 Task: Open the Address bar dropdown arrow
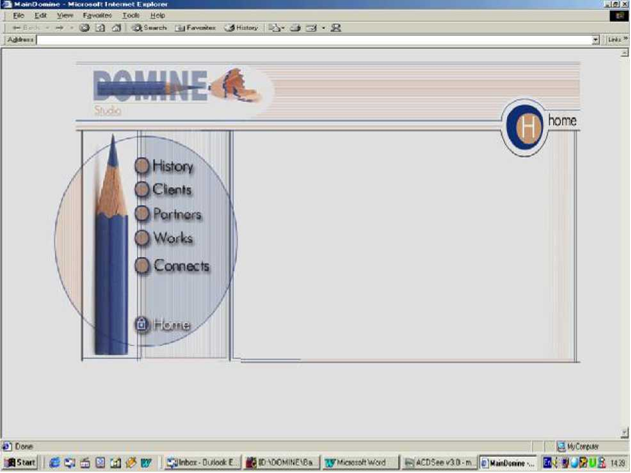(x=596, y=40)
